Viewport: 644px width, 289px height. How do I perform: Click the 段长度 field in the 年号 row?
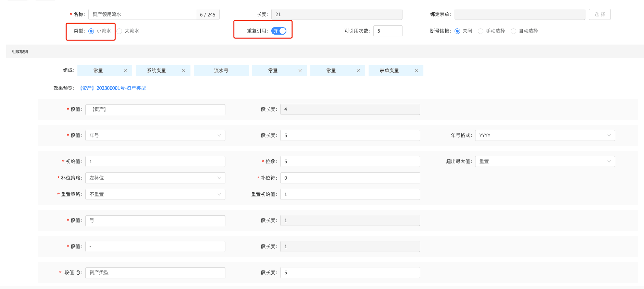[x=350, y=135]
